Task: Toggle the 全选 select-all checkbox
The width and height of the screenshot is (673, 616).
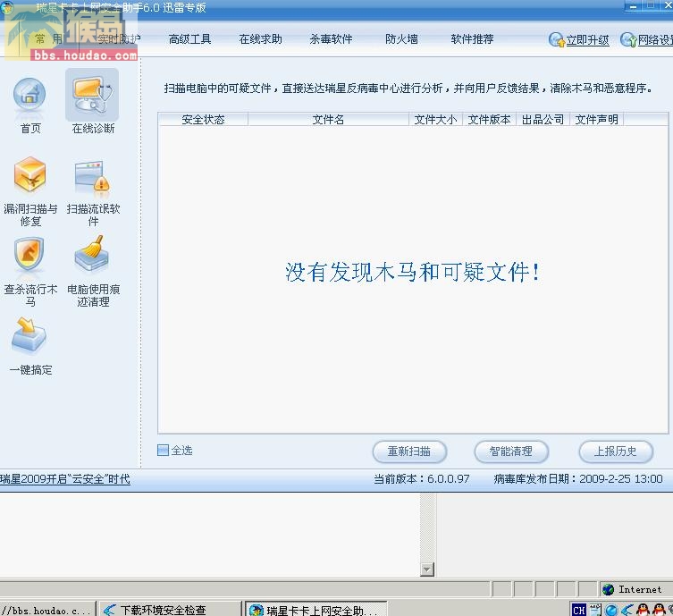Action: click(163, 451)
